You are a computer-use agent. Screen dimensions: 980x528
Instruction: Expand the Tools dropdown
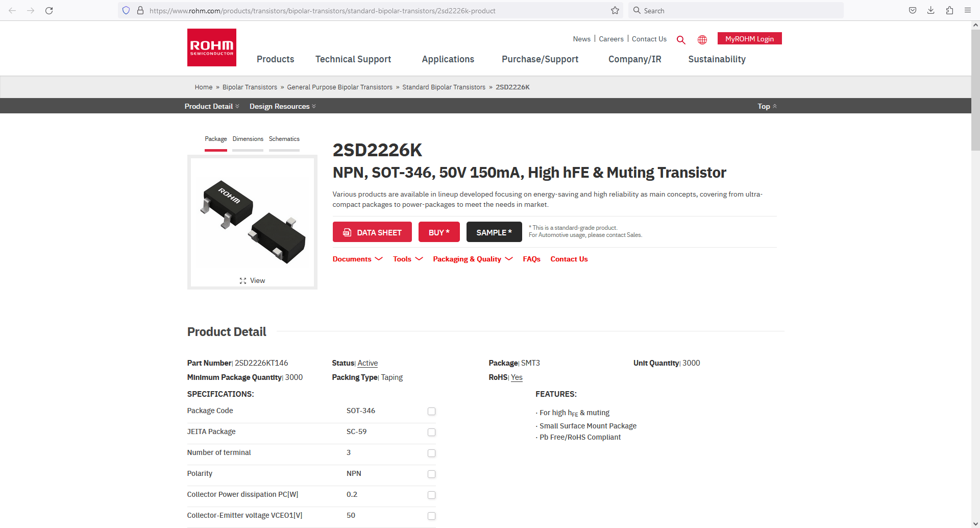(x=408, y=259)
